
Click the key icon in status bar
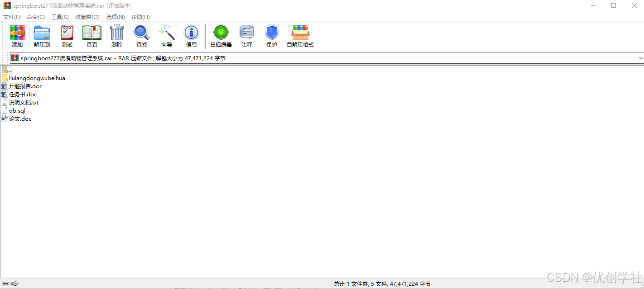14,284
